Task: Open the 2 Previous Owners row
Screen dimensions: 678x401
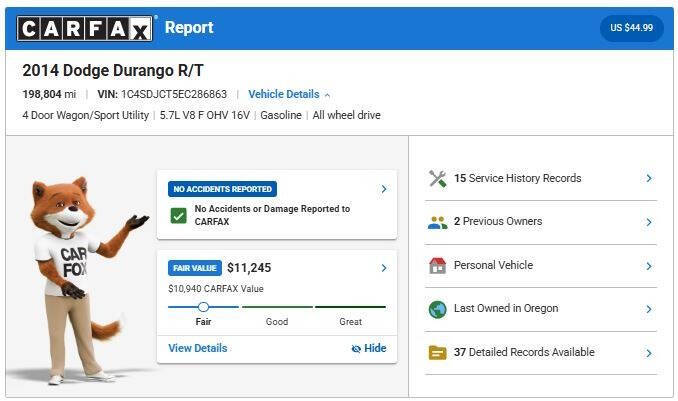Action: pyautogui.click(x=541, y=222)
